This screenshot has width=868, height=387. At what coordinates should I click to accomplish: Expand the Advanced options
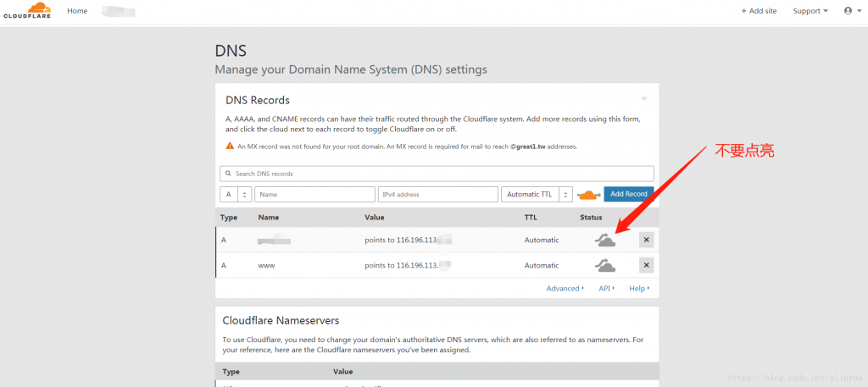tap(565, 289)
